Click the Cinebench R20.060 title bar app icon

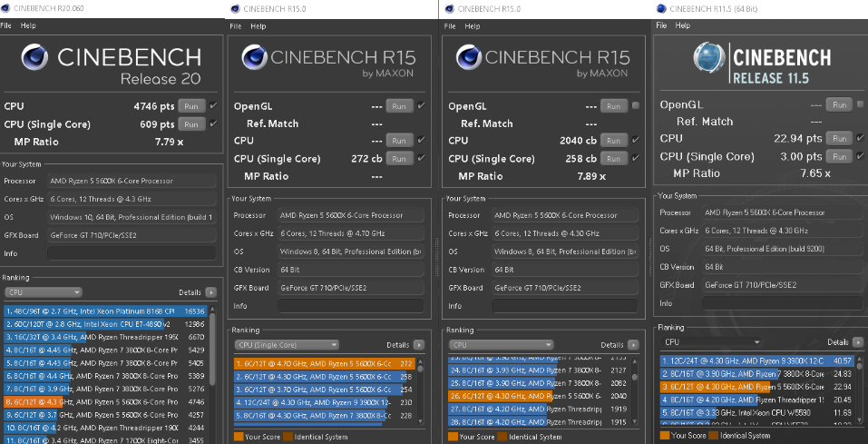pos(7,8)
